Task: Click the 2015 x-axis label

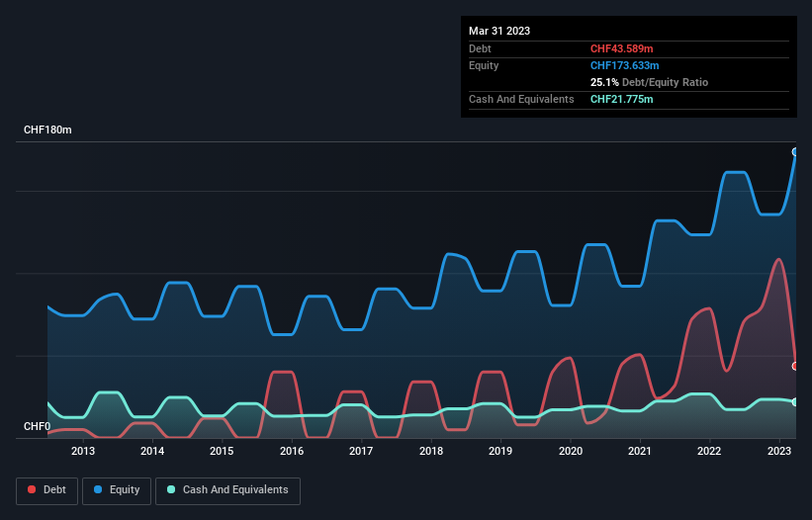Action: (222, 451)
